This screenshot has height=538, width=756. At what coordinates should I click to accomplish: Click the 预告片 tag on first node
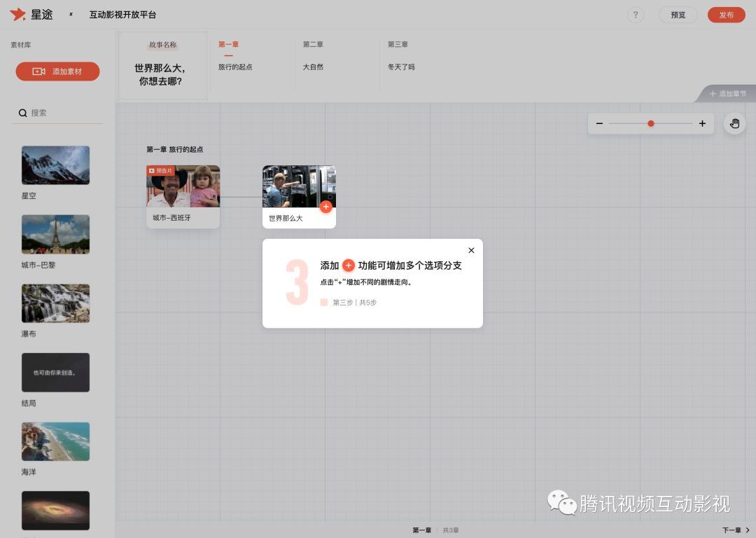click(x=160, y=171)
